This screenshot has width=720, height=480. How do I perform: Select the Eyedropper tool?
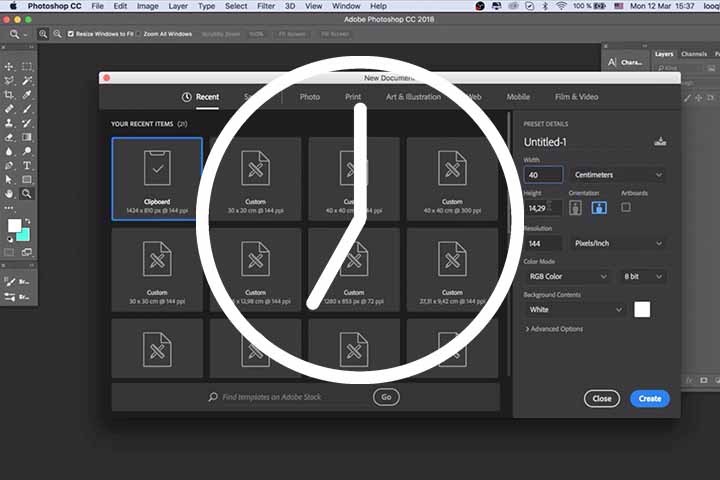pos(27,95)
